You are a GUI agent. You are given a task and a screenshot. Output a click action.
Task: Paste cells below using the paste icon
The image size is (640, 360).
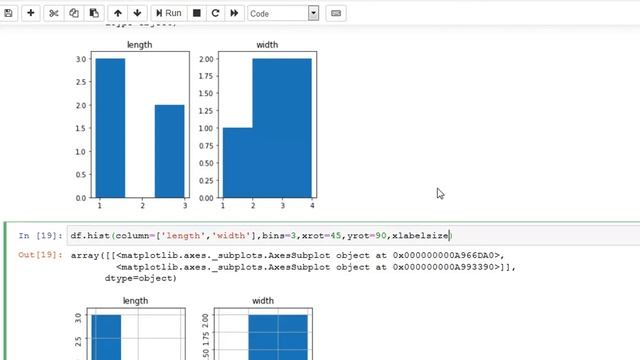tap(94, 13)
